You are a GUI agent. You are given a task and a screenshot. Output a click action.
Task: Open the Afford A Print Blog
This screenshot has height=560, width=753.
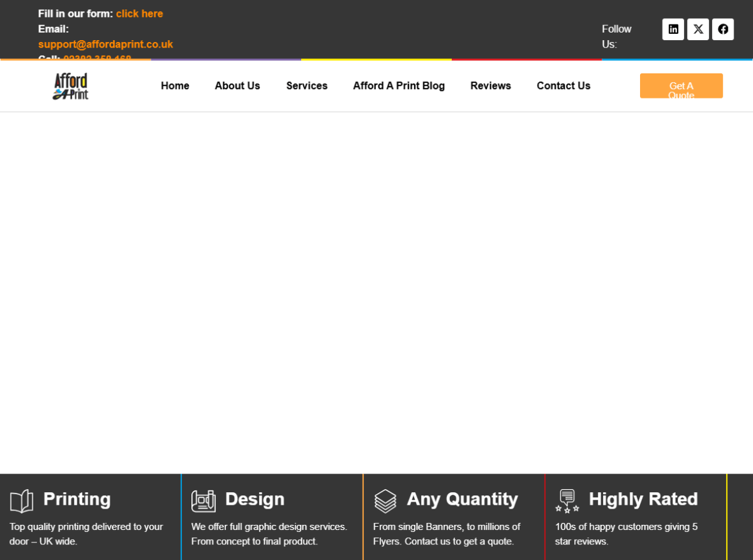point(398,86)
